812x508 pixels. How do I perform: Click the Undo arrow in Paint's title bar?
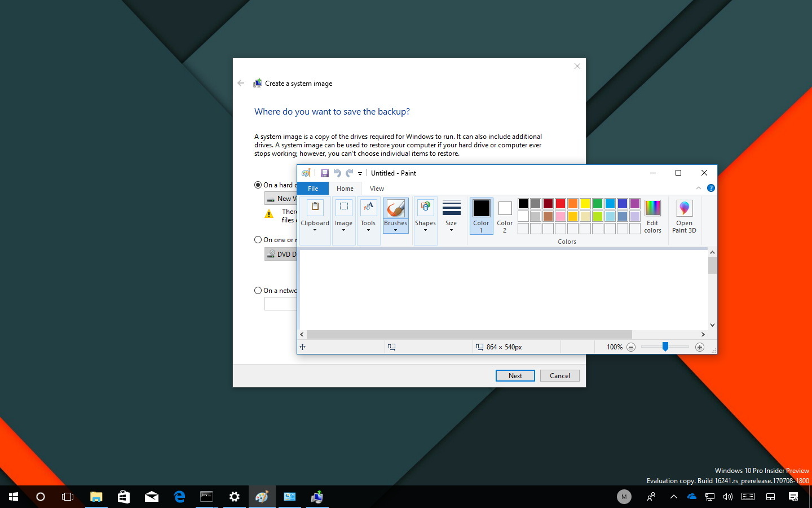337,173
